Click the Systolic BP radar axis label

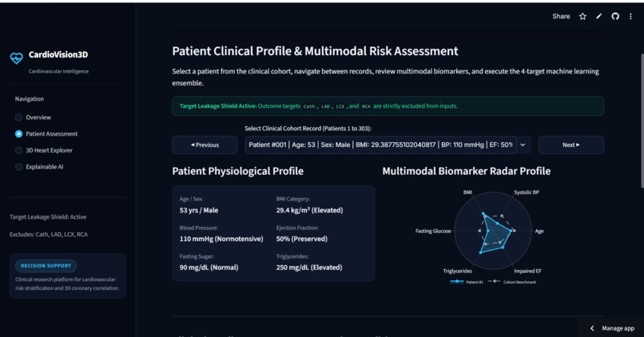point(526,192)
